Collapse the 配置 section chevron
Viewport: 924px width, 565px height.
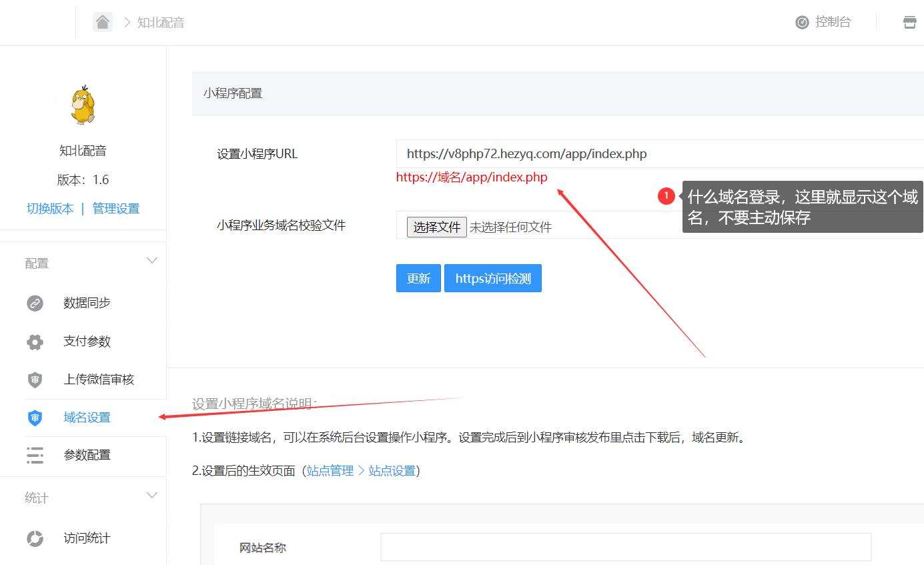(152, 261)
